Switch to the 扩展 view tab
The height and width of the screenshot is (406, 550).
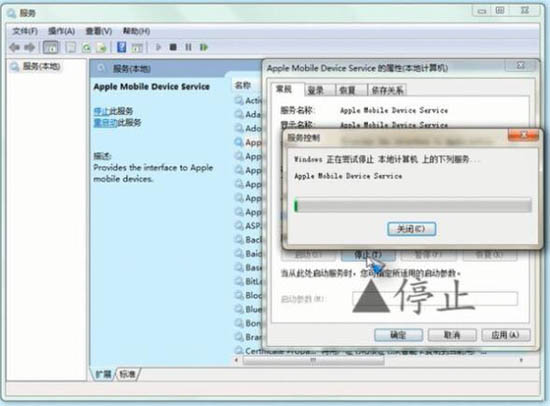coord(103,374)
